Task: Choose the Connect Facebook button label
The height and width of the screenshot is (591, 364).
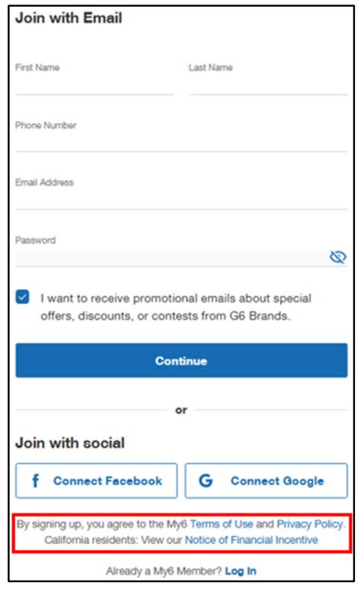Action: coord(108,481)
